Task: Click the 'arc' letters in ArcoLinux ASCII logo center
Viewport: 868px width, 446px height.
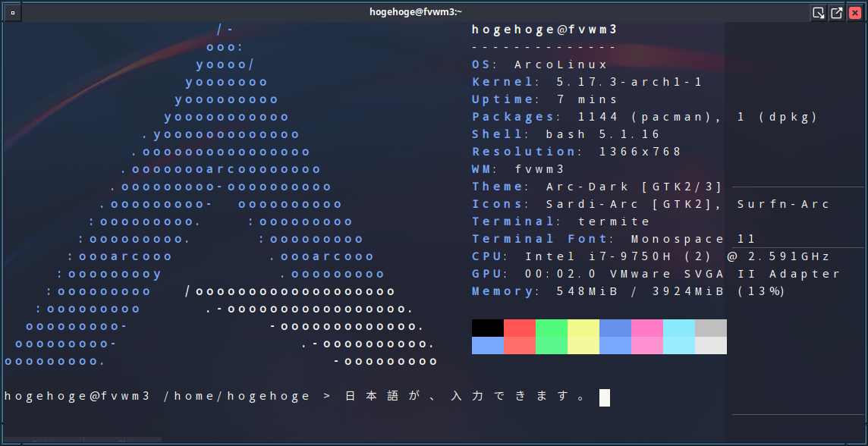Action: (221, 169)
